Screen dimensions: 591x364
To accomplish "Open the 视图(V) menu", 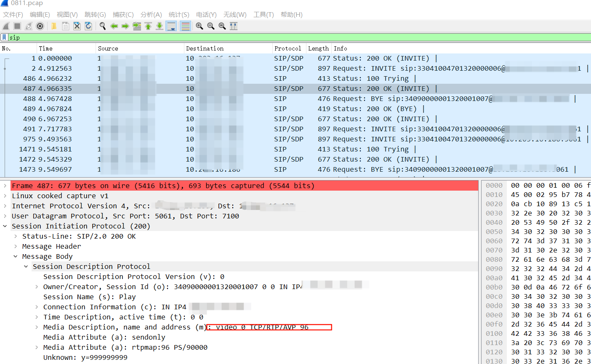I will click(67, 15).
